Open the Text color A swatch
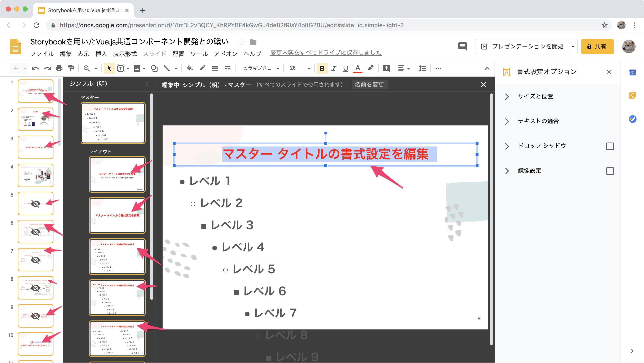 (x=357, y=68)
